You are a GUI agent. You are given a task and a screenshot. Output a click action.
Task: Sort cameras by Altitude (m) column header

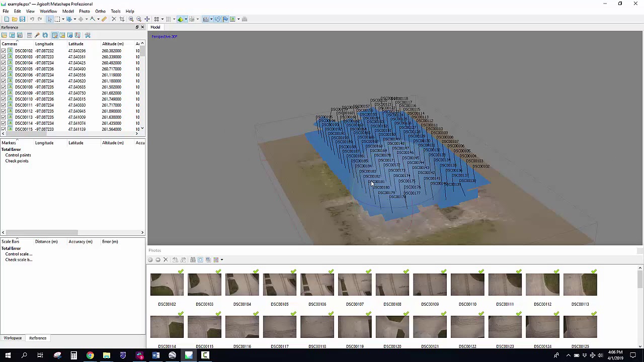pos(113,44)
